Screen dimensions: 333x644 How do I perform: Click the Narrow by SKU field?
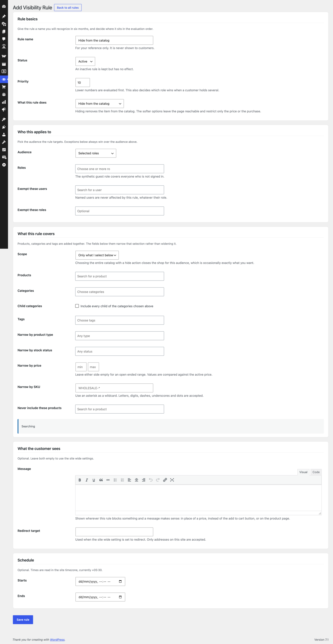tap(114, 388)
